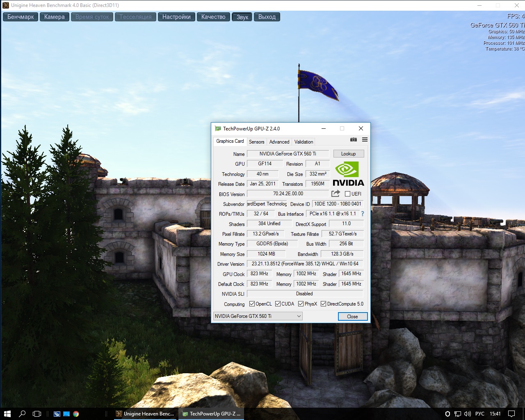This screenshot has height=420, width=525.
Task: Open tray volume speaker icon
Action: point(467,414)
